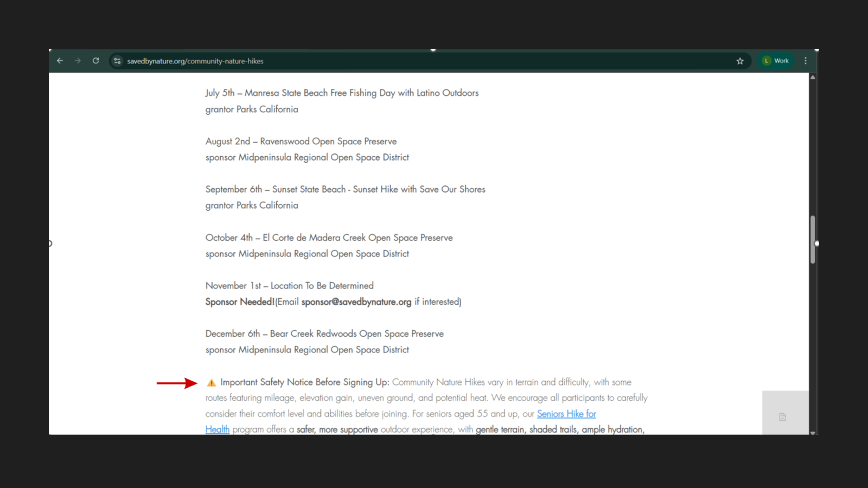Click the vertical scrollbar thumb
The width and height of the screenshot is (868, 488).
[x=813, y=239]
